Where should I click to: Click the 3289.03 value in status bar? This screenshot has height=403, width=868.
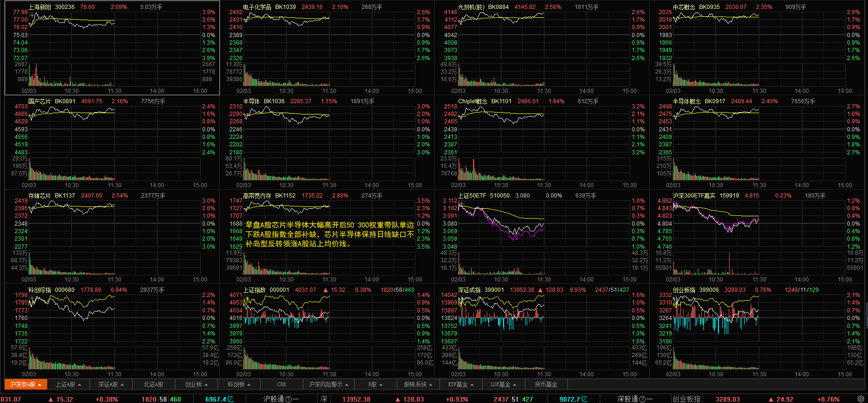(728, 399)
